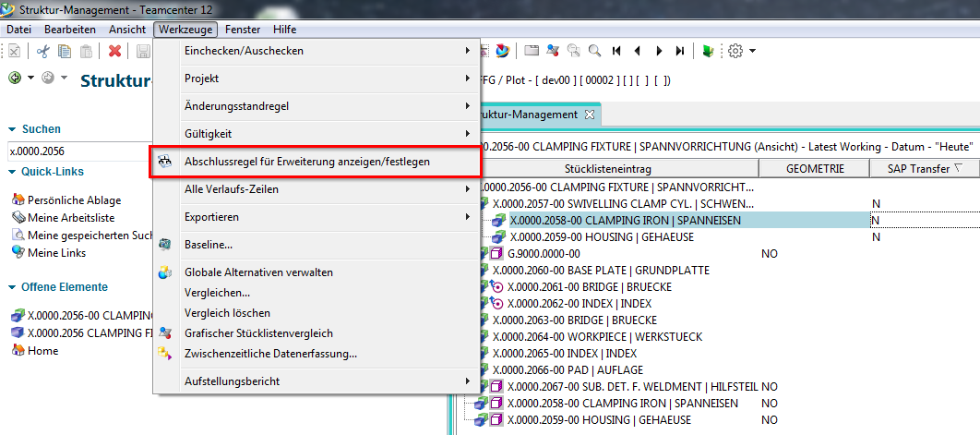Click the red X delete icon

pos(115,51)
